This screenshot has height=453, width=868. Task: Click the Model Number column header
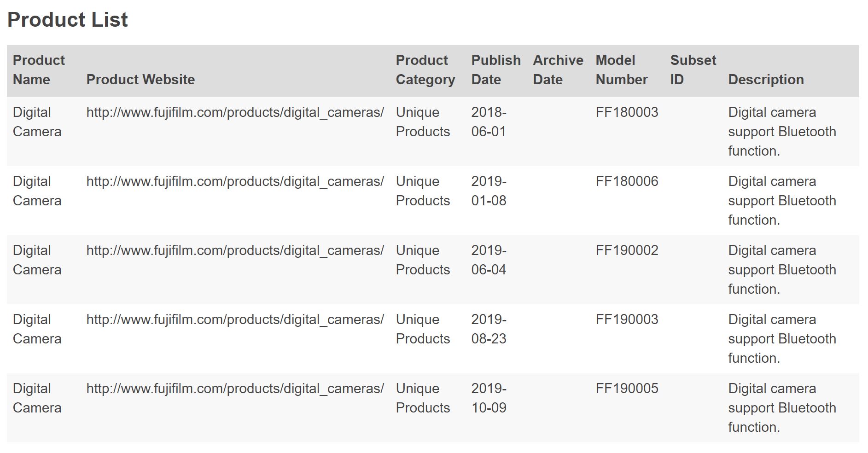[621, 70]
